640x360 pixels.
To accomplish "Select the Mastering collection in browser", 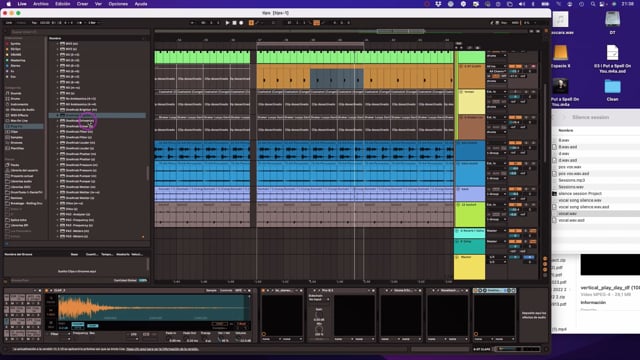I will pyautogui.click(x=18, y=60).
